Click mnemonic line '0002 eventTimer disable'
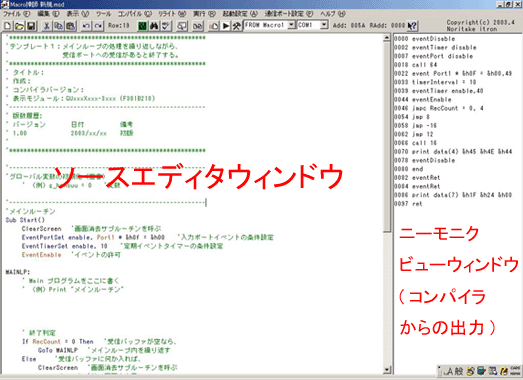 (435, 47)
